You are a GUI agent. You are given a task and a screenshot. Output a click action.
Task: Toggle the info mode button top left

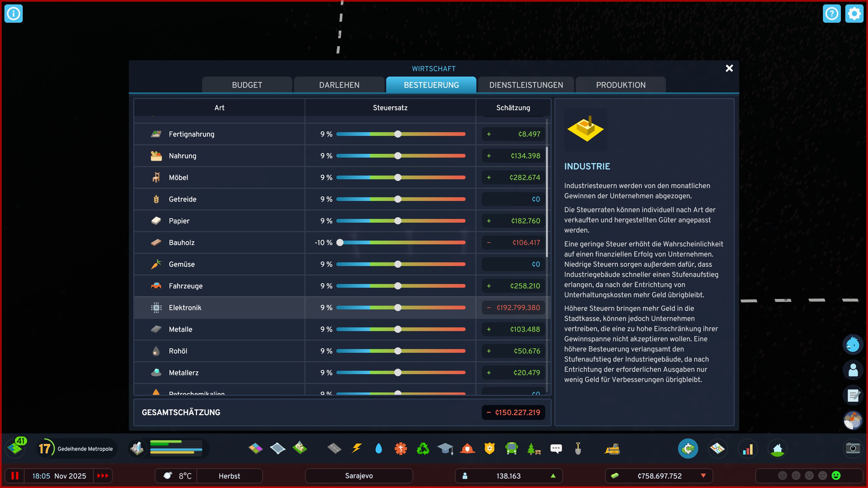[14, 14]
